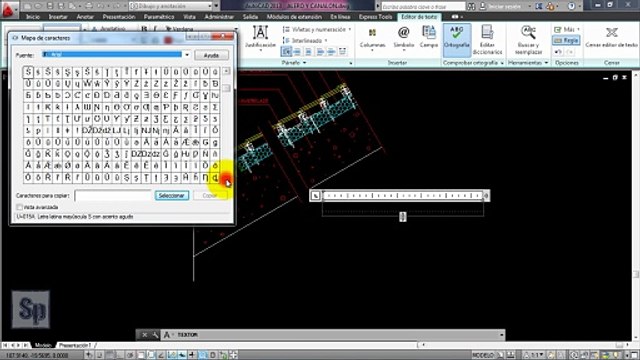Click the Iniciar sesión button
Viewport: 640px width, 360px height.
(x=504, y=6)
